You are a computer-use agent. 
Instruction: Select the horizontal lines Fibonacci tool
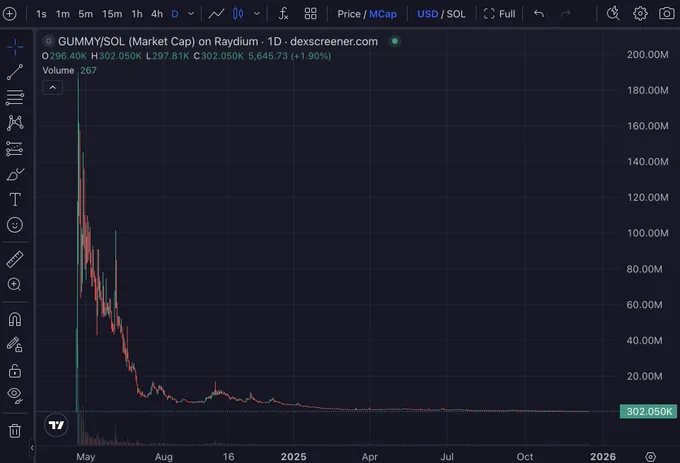tap(15, 98)
